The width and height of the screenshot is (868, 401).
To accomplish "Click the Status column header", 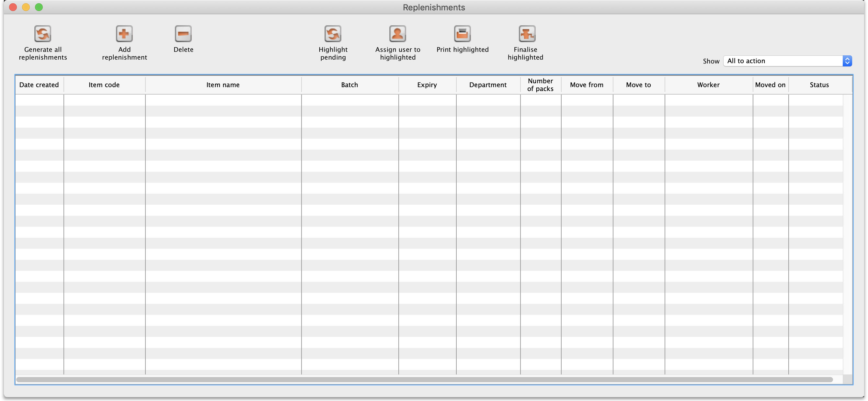I will pos(819,85).
